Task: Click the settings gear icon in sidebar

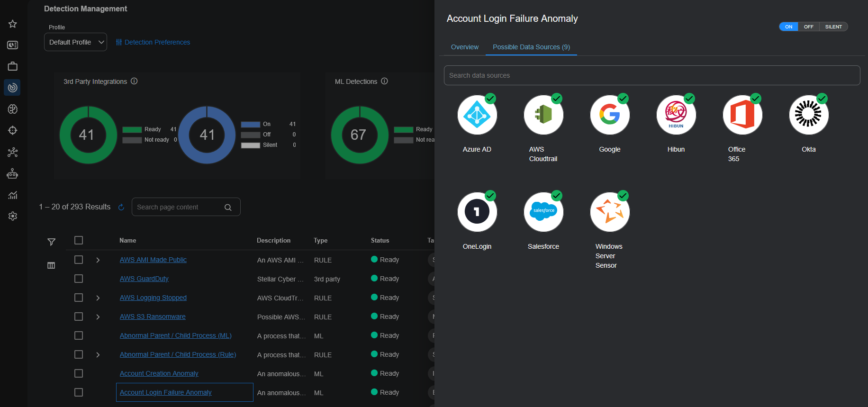Action: pyautogui.click(x=13, y=216)
